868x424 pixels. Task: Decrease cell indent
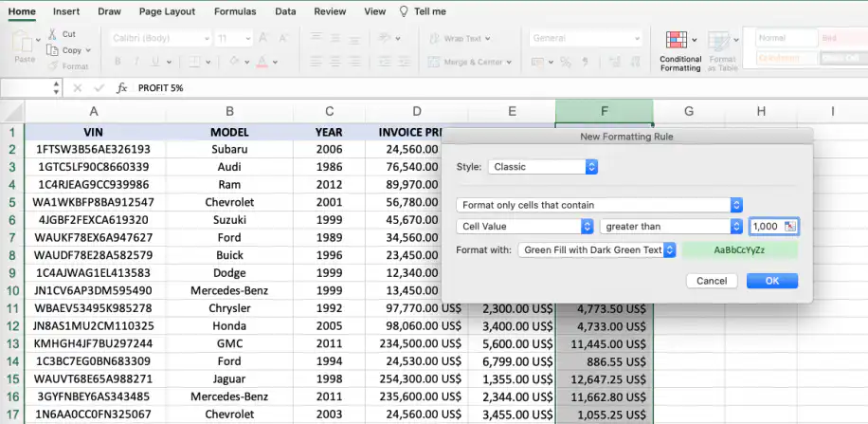point(386,62)
